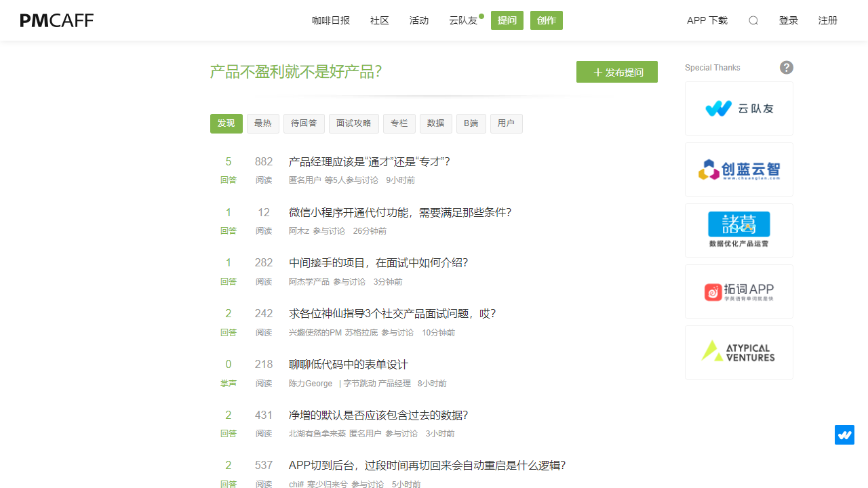
Task: Switch to the 专栏 tab
Action: (399, 123)
